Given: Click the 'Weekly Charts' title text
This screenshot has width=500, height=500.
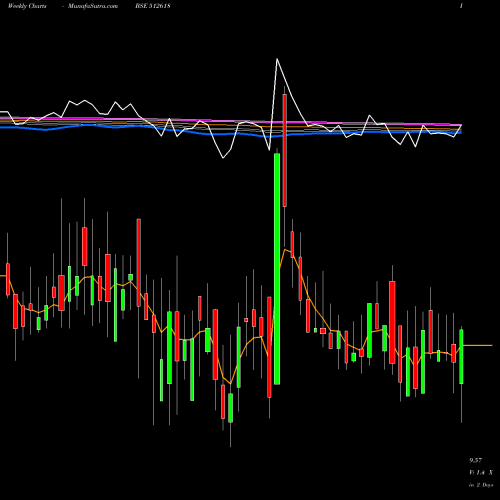Looking at the screenshot, I should pyautogui.click(x=27, y=6).
